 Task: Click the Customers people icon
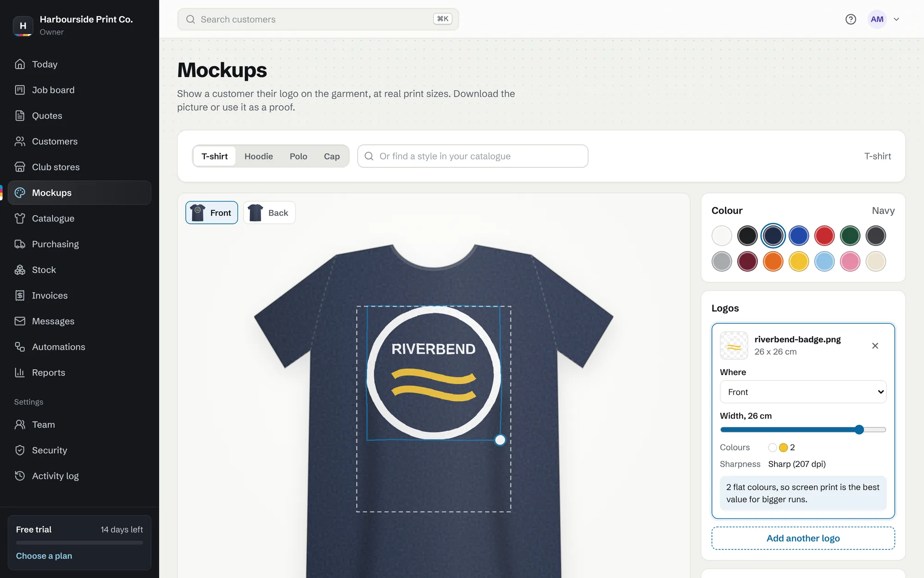click(20, 141)
